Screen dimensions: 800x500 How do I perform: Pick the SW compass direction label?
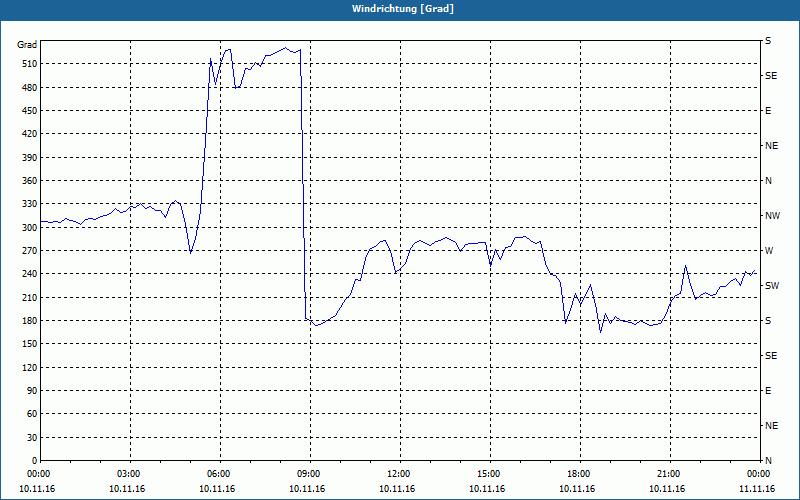(x=772, y=286)
